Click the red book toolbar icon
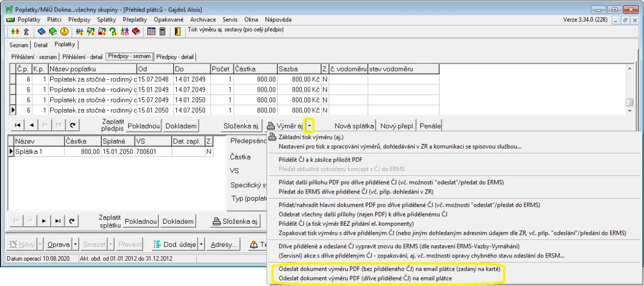 (x=136, y=32)
